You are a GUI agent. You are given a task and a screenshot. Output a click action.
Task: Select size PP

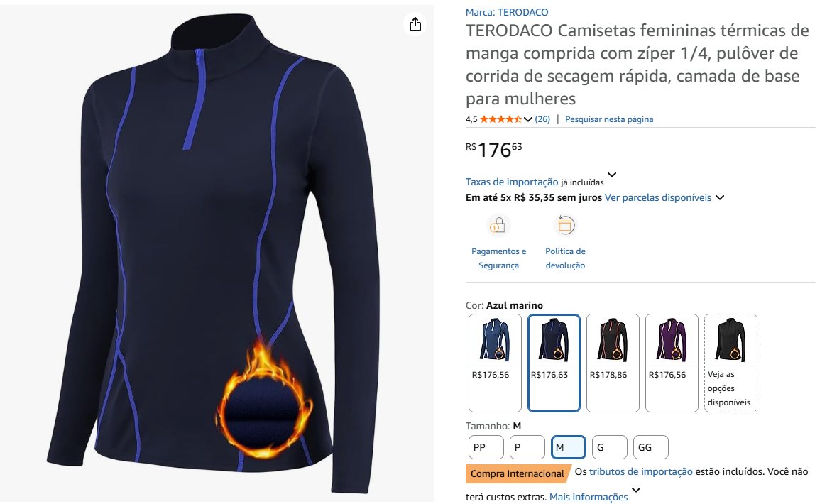486,447
